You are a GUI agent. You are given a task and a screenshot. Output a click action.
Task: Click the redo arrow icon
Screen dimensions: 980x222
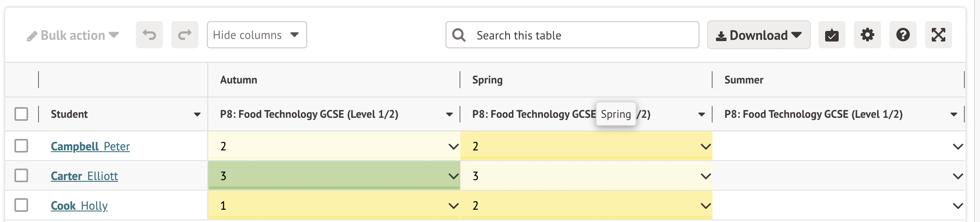pos(185,35)
